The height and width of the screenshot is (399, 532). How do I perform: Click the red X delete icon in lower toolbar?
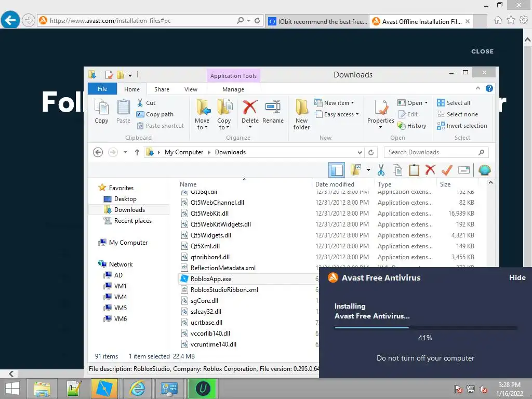[430, 170]
